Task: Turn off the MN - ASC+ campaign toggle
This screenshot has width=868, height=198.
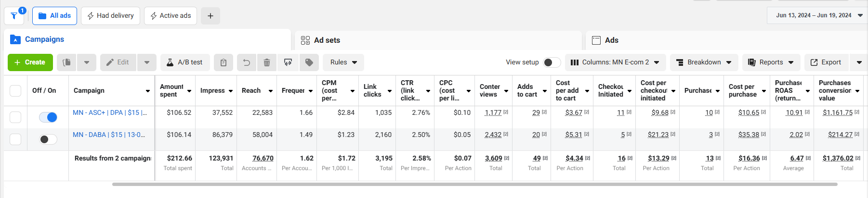Action: [x=48, y=117]
